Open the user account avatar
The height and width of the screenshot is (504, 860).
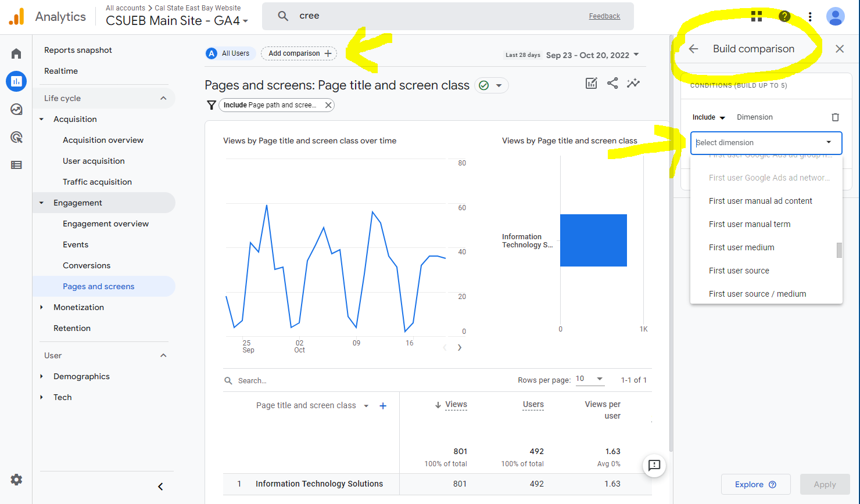[835, 16]
